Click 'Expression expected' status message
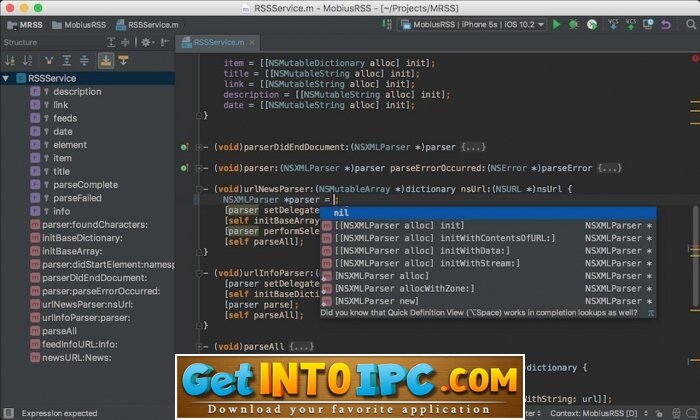 point(59,413)
